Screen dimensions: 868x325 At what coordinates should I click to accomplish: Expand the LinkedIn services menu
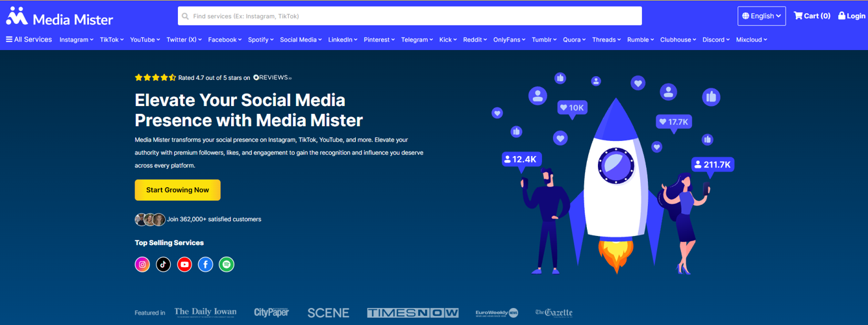(x=343, y=40)
